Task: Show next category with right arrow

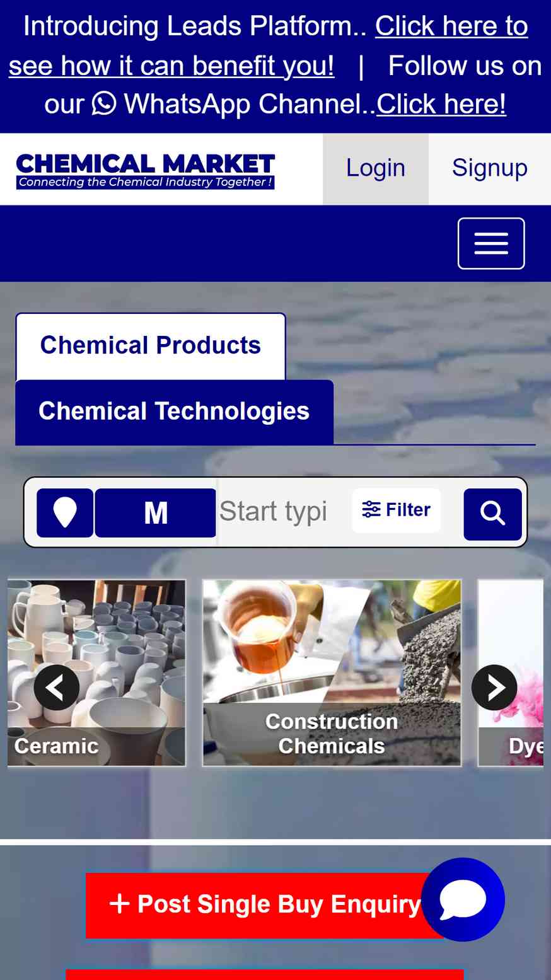Action: click(494, 688)
